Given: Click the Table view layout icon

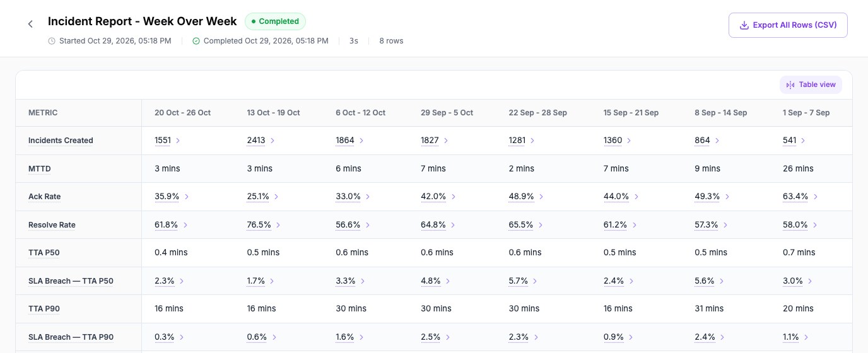Looking at the screenshot, I should point(790,85).
